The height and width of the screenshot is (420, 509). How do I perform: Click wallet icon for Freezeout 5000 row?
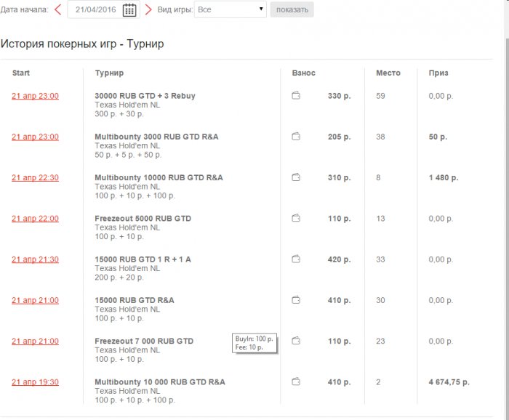(296, 218)
